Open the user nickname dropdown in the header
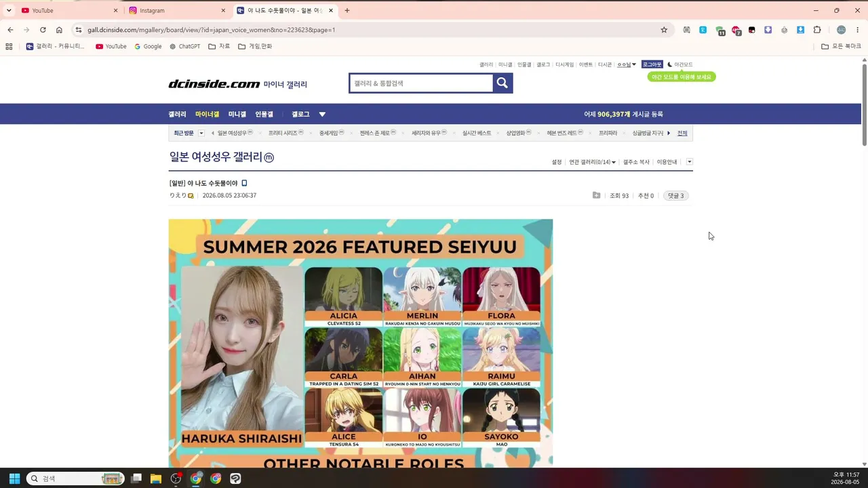The width and height of the screenshot is (868, 488). tap(627, 64)
